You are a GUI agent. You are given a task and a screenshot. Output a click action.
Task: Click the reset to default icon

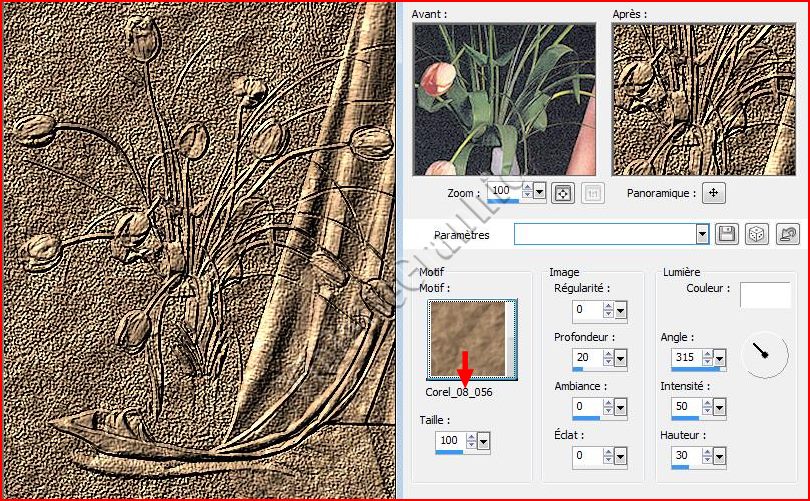click(788, 234)
